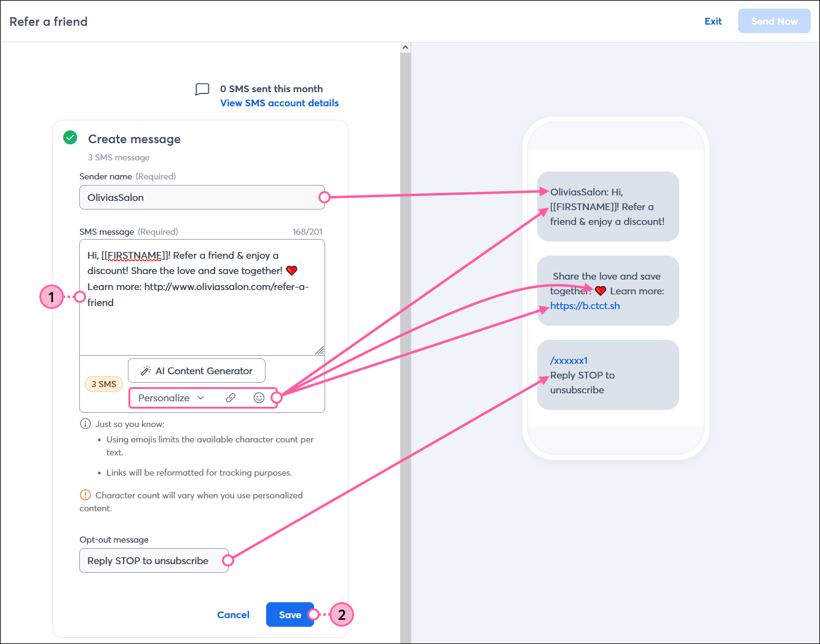Click the insert link icon

(231, 398)
